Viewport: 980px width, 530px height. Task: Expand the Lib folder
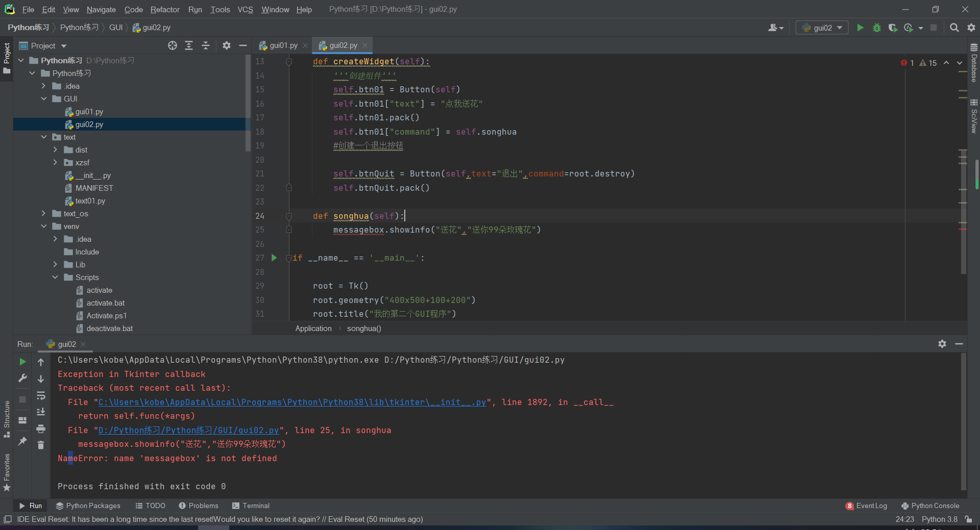[55, 264]
